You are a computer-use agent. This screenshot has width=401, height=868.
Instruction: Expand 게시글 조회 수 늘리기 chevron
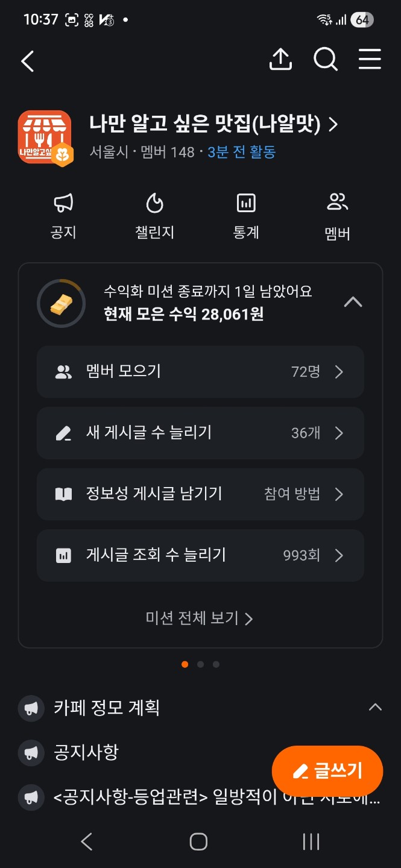coord(339,555)
